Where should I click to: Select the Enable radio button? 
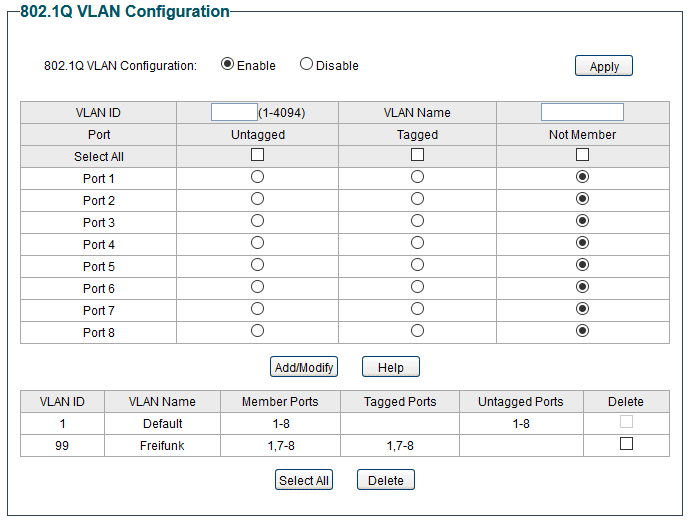227,64
